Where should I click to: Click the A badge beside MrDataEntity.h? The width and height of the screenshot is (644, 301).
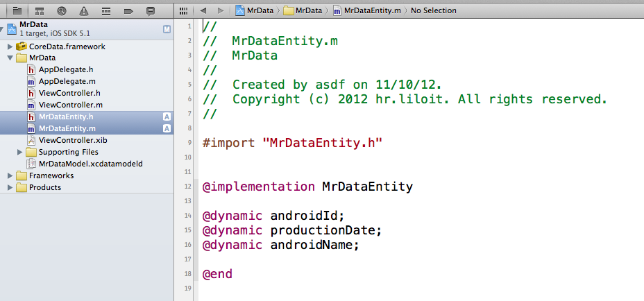coord(167,117)
